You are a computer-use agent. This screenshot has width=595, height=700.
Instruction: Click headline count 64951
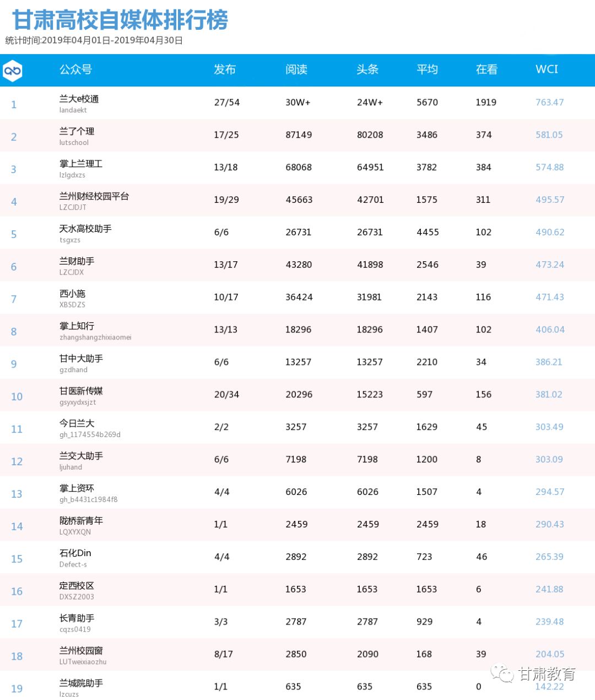click(x=370, y=168)
